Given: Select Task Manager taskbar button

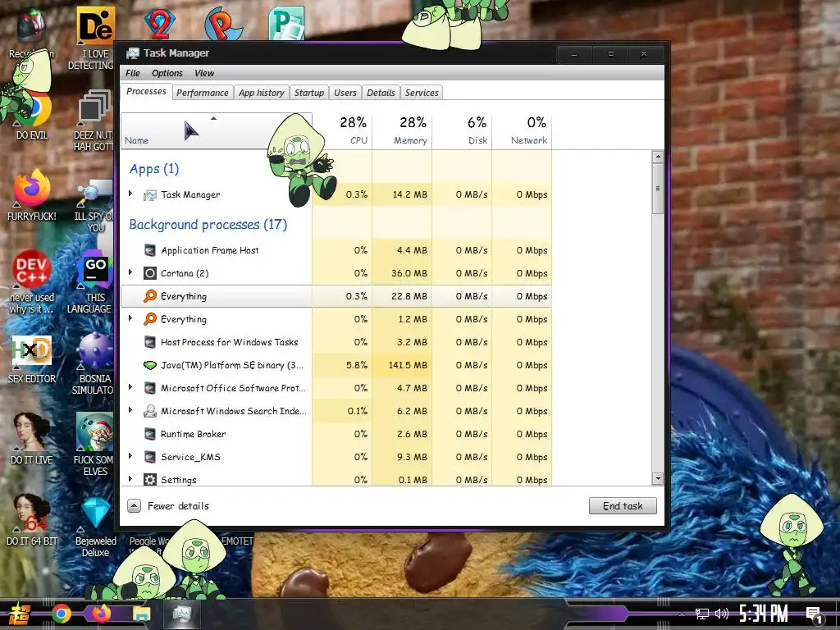Looking at the screenshot, I should pyautogui.click(x=182, y=614).
